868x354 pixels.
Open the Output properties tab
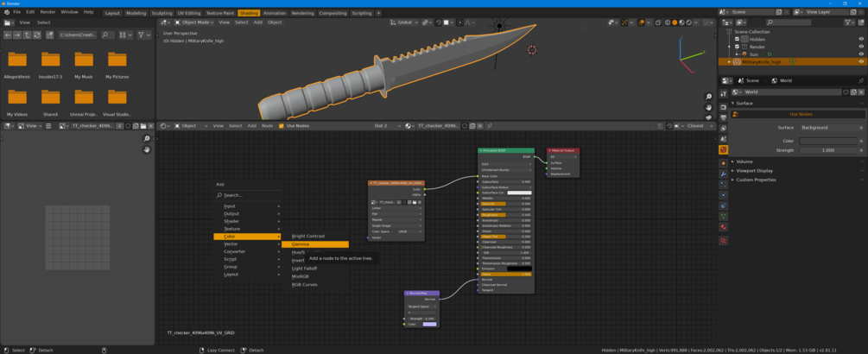coord(723,117)
